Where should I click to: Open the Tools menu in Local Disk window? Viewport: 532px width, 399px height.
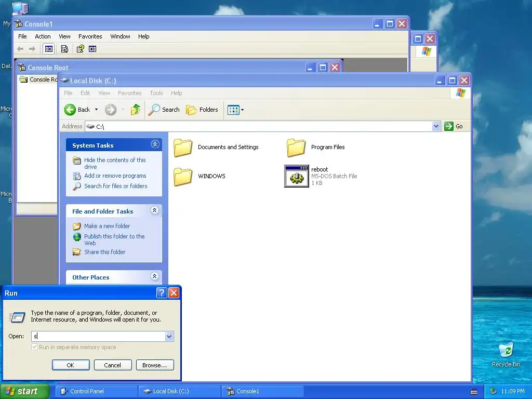tap(156, 93)
